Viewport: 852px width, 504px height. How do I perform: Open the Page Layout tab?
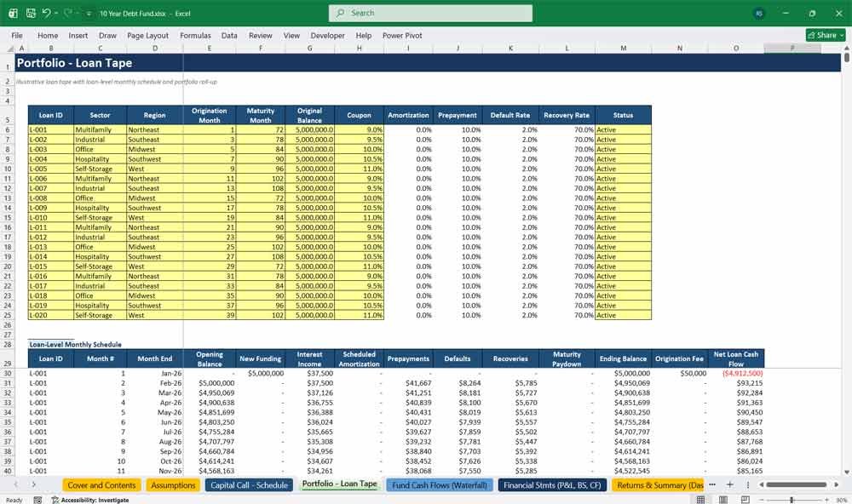[147, 35]
